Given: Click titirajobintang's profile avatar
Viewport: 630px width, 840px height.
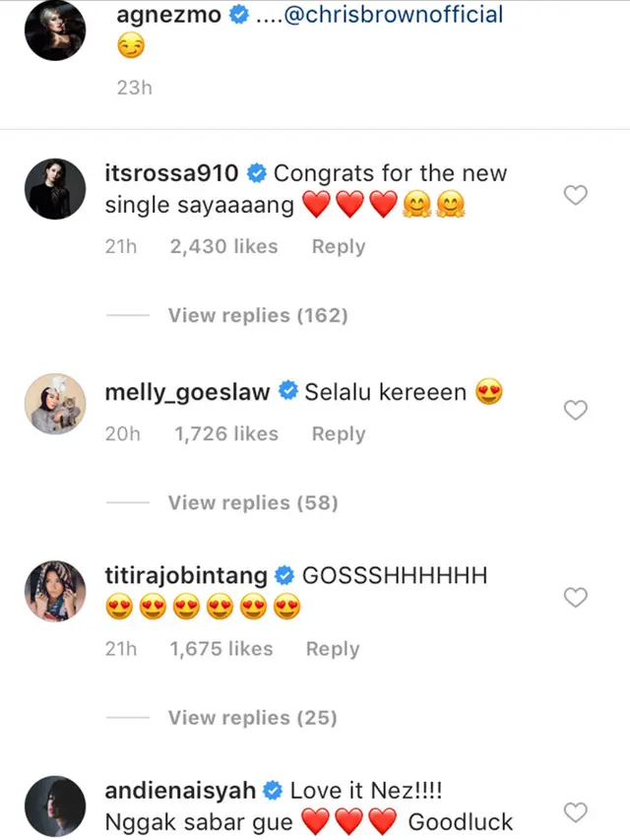Looking at the screenshot, I should 55,591.
